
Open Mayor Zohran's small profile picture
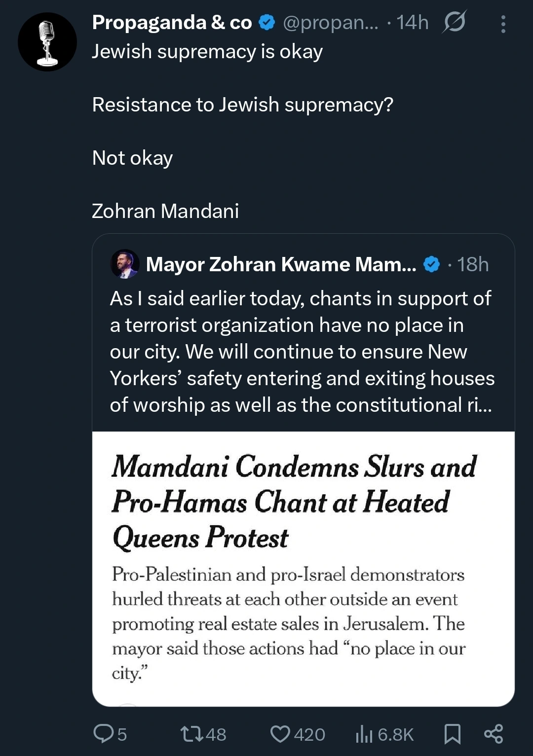point(125,264)
